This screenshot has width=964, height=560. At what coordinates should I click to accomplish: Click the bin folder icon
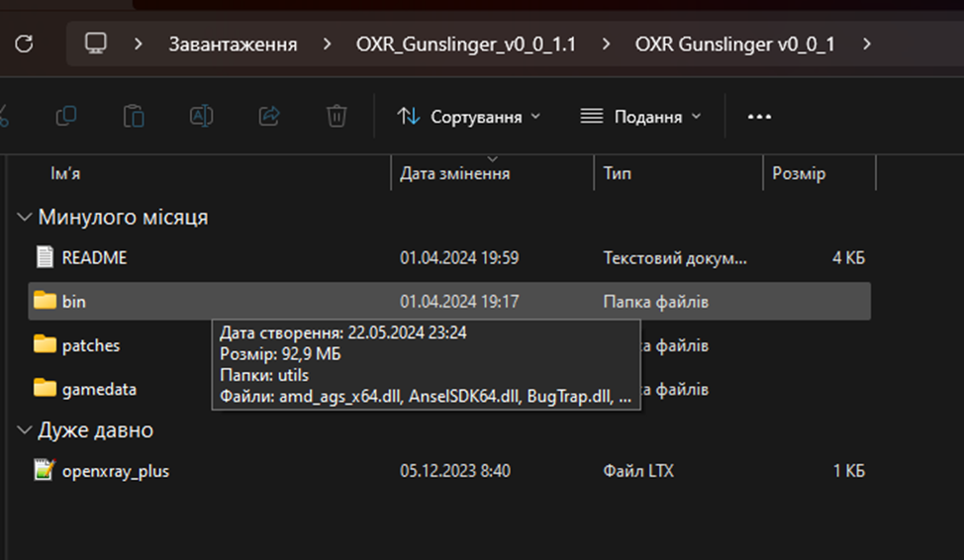pos(45,300)
